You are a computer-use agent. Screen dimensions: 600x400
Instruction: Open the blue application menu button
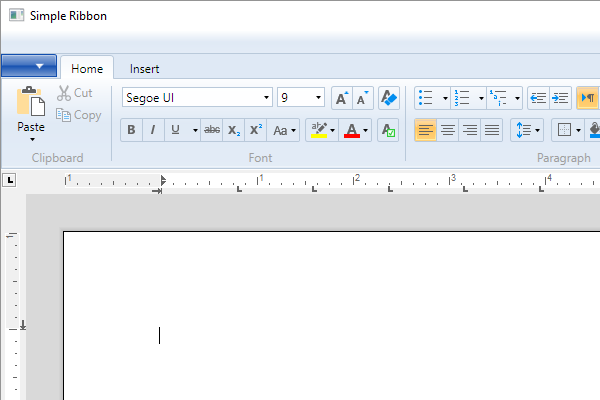pyautogui.click(x=28, y=66)
